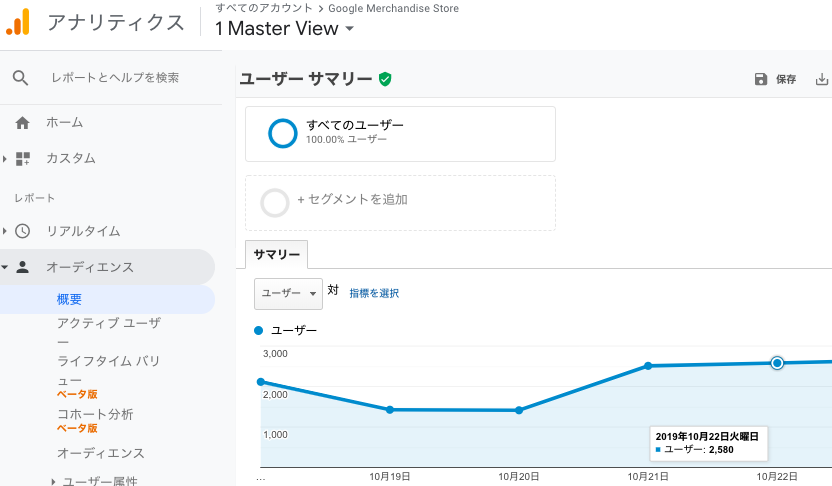832x486 pixels.
Task: Open the ユーザー metric dropdown
Action: click(288, 293)
